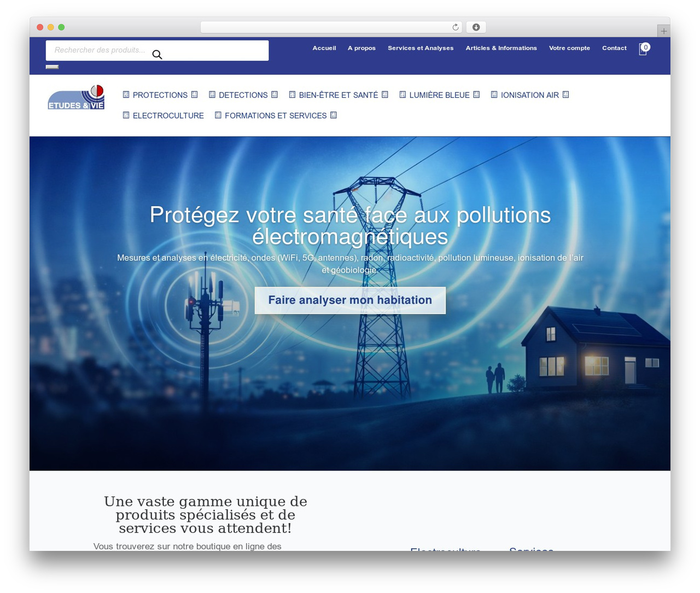Image resolution: width=700 pixels, height=593 pixels.
Task: Expand the DETECTIONS submenu indicator
Action: tap(275, 95)
